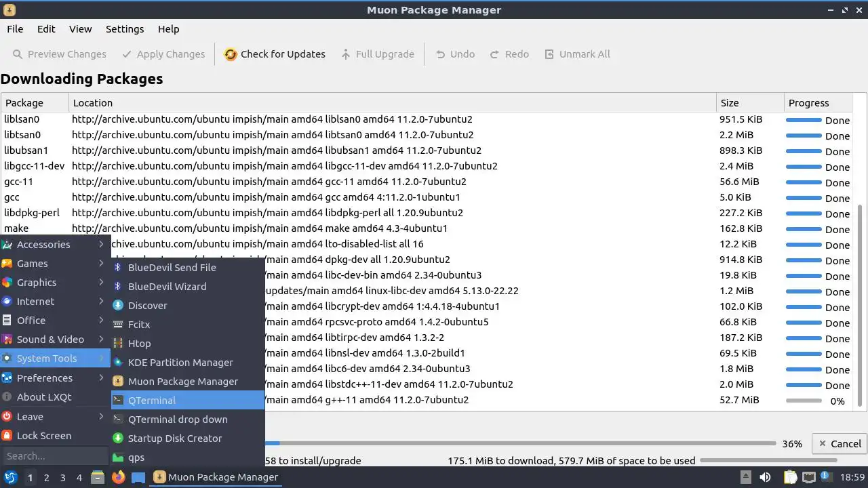Select Lock Screen in the start menu

[x=55, y=435]
